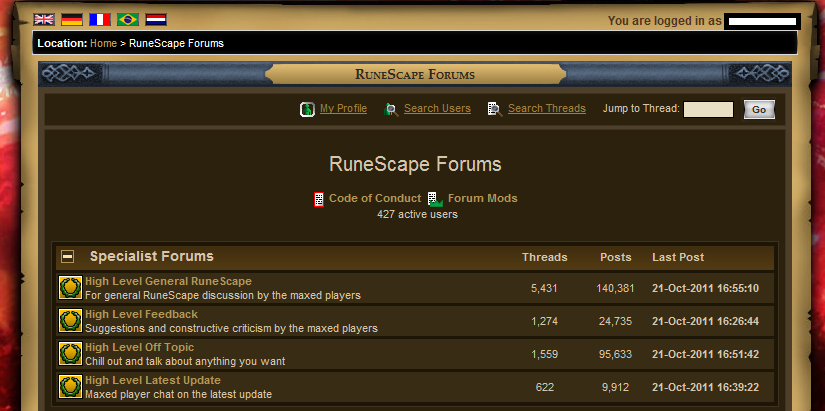The height and width of the screenshot is (411, 825).
Task: Click "Suggestions and constructive criticism by the maxed players"
Action: [232, 328]
